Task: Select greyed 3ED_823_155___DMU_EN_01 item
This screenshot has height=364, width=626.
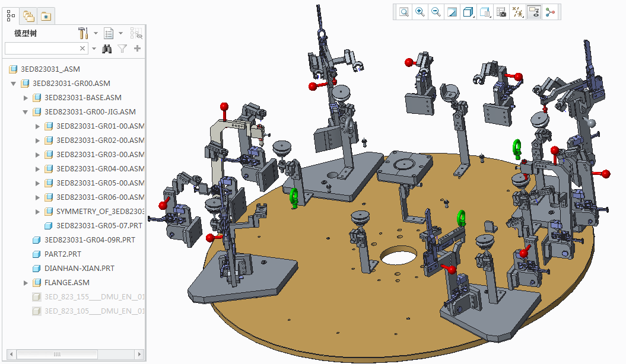Action: (x=94, y=296)
